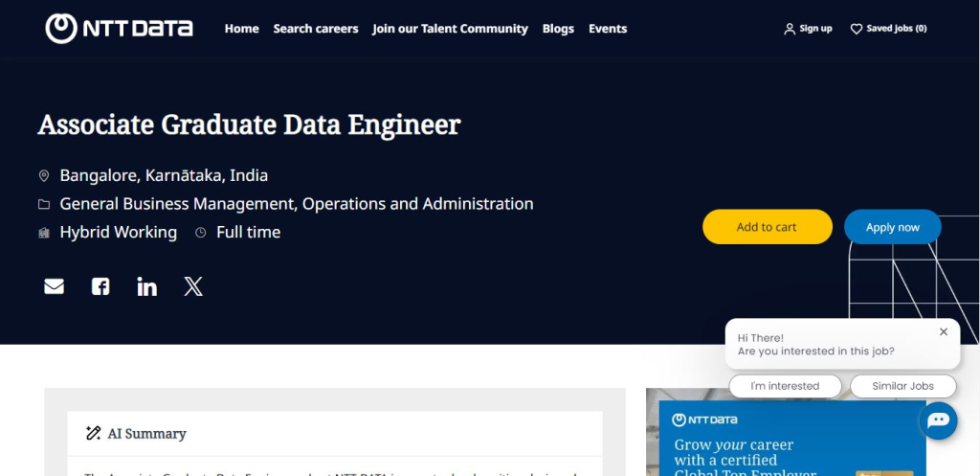Open Search careers menu item
Image resolution: width=980 pixels, height=476 pixels.
[x=316, y=29]
